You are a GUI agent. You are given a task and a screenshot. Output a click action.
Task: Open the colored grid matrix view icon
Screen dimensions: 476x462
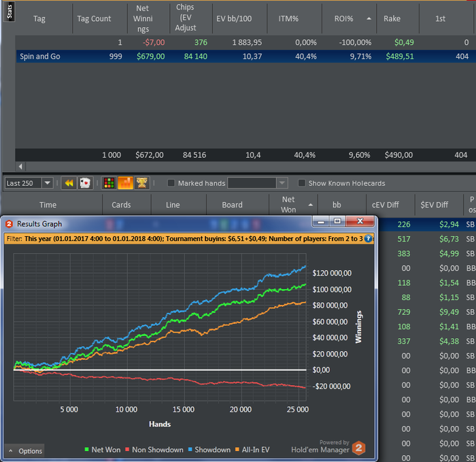(109, 183)
